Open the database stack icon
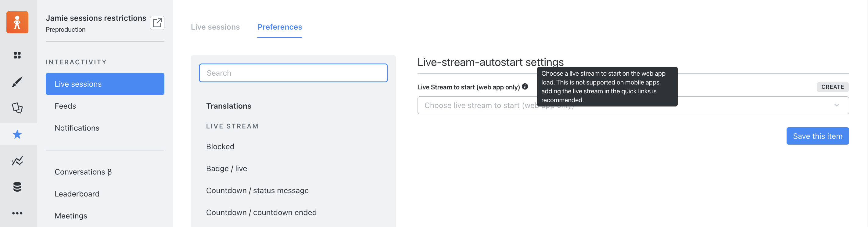Viewport: 868px width, 227px height. tap(17, 187)
